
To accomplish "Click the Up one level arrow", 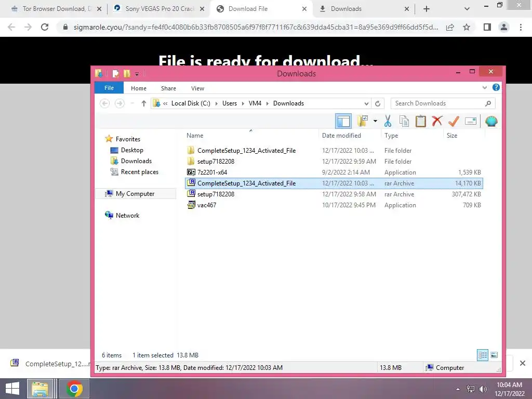I will [143, 103].
